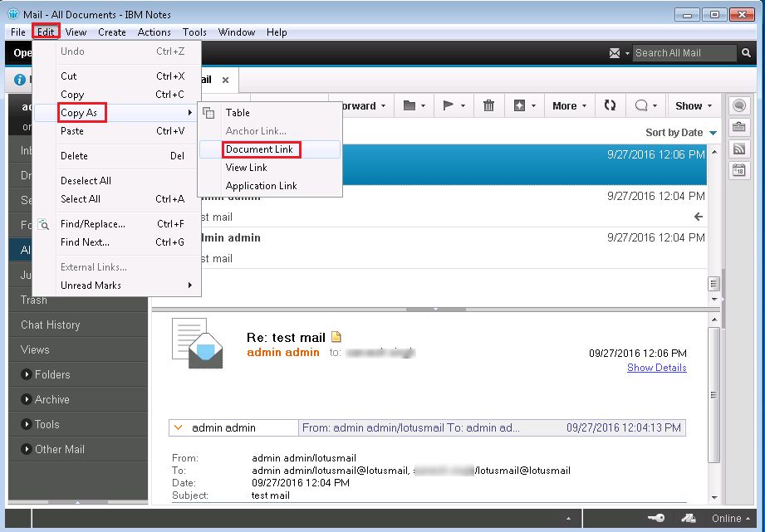Choose Find Next... in the Edit menu

(117, 242)
